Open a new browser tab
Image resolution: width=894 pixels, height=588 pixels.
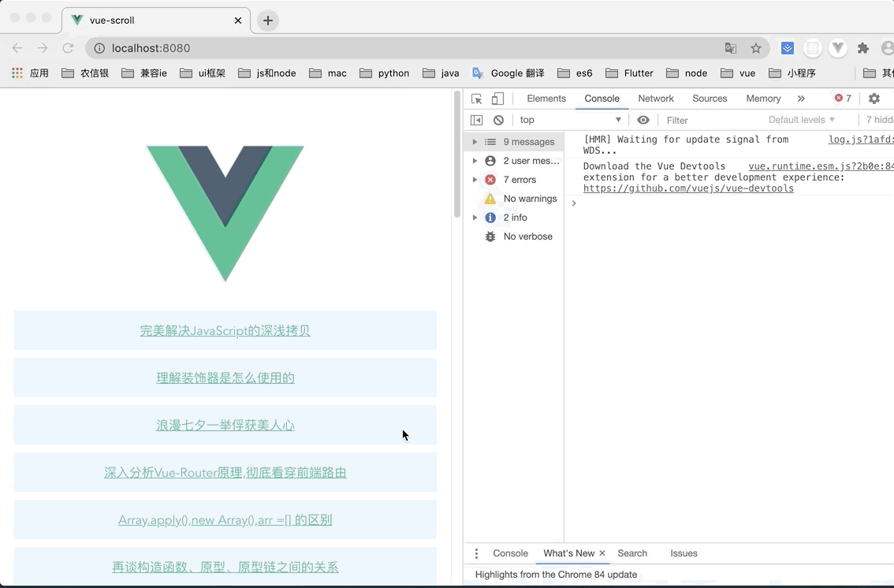[x=267, y=20]
